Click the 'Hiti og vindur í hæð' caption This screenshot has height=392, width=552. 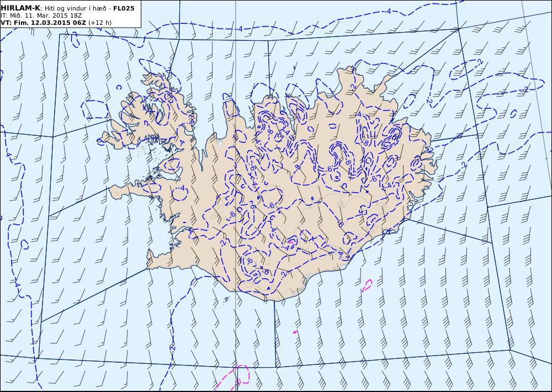point(75,8)
